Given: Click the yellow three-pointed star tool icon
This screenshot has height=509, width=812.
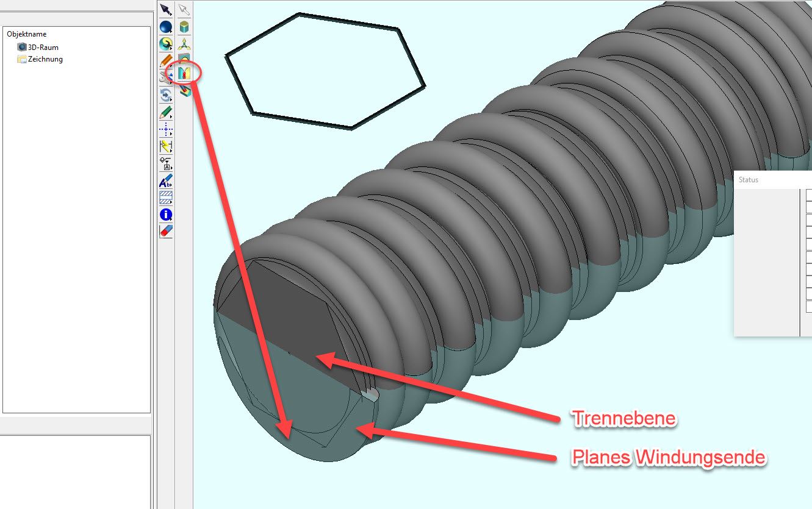Looking at the screenshot, I should pos(184,44).
